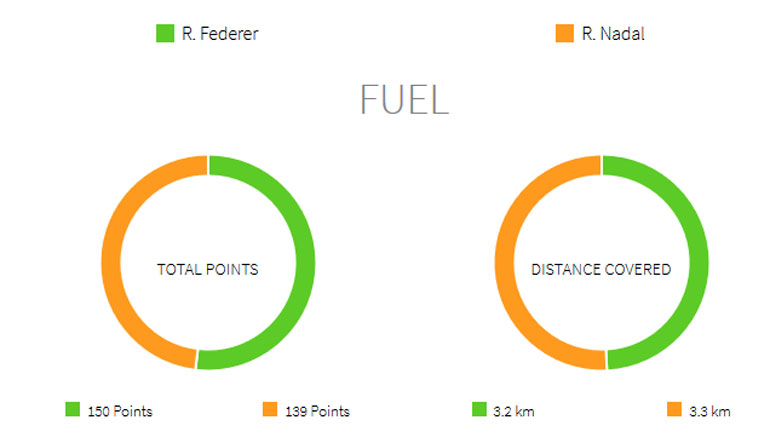
Task: Click top white gap in Total Points ring
Action: pos(208,164)
